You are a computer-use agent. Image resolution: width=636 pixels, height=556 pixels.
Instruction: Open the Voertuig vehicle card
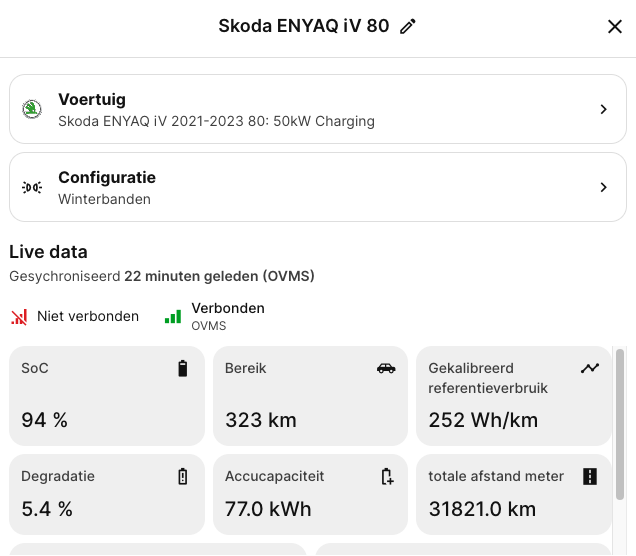tap(318, 109)
